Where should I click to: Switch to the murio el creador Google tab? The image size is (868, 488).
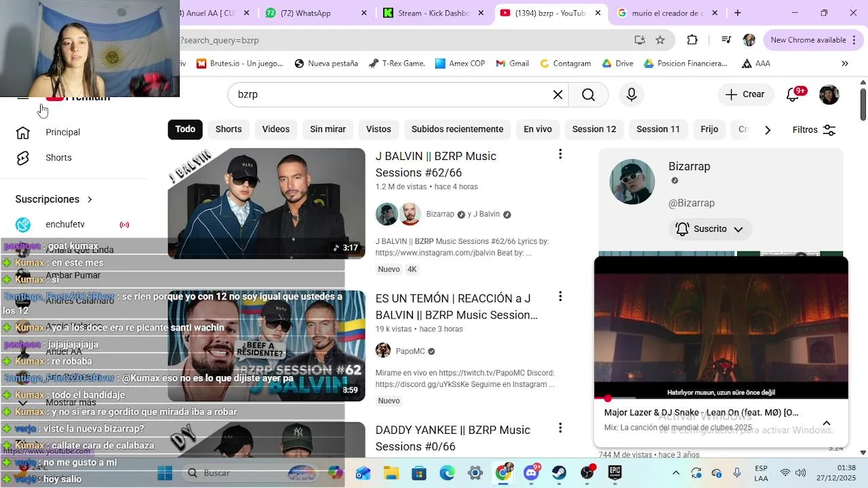point(667,13)
